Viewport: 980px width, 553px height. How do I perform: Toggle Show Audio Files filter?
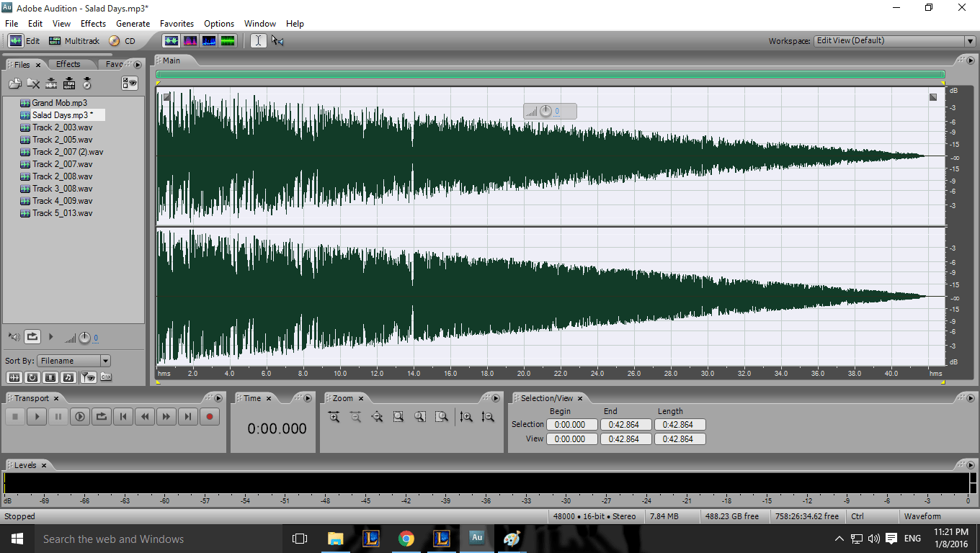pos(14,377)
